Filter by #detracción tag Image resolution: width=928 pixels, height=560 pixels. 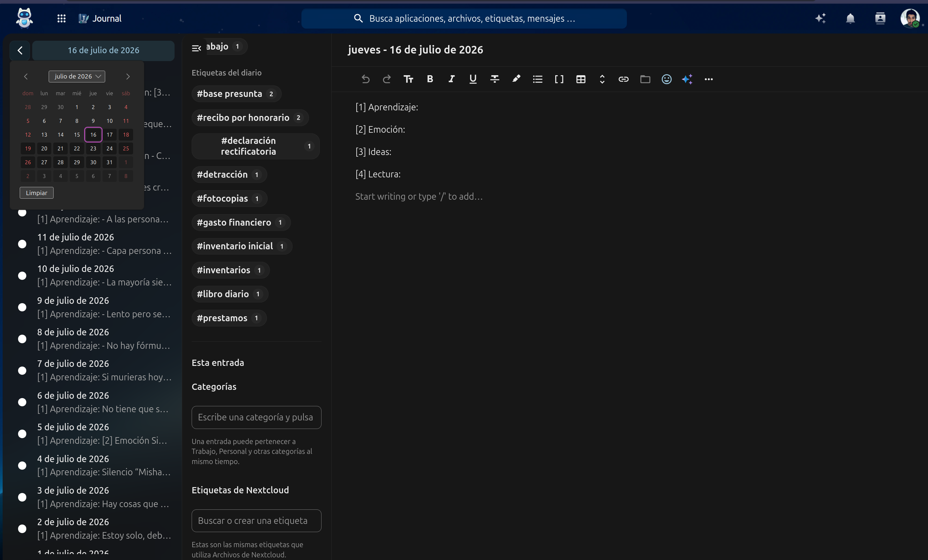229,175
